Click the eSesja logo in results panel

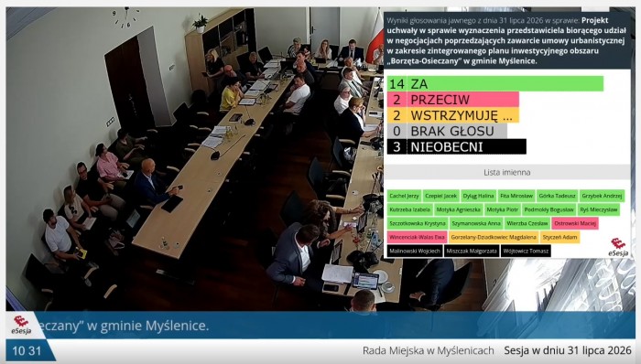[x=618, y=247]
